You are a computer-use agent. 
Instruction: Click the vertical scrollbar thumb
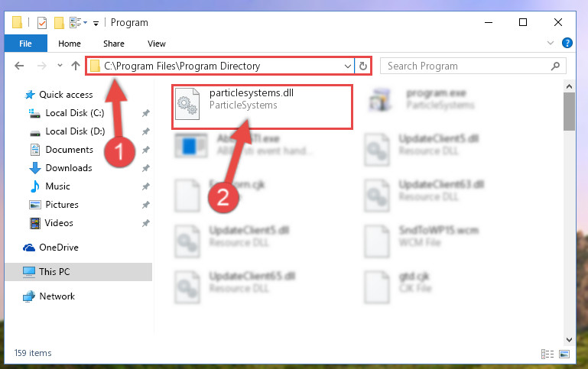[x=569, y=112]
